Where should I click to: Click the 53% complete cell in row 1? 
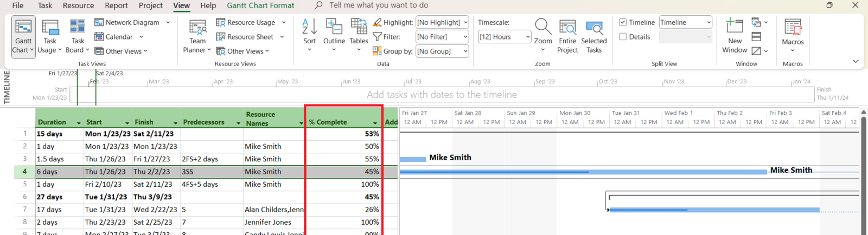click(x=344, y=134)
